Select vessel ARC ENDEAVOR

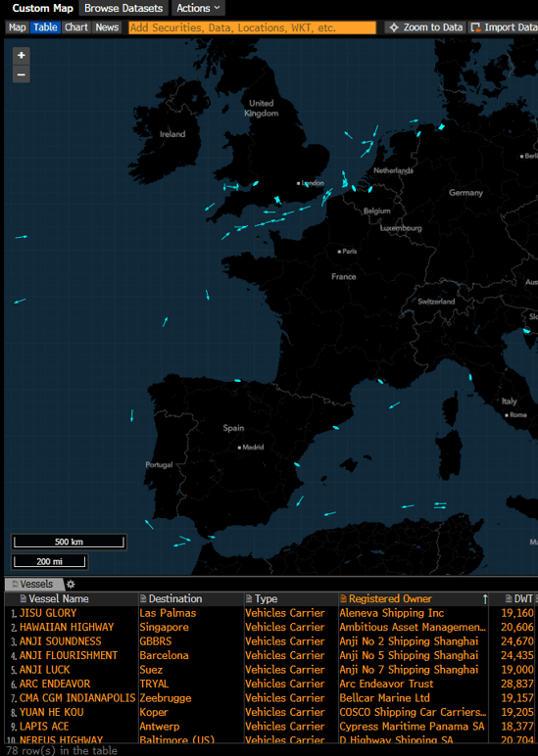click(55, 685)
